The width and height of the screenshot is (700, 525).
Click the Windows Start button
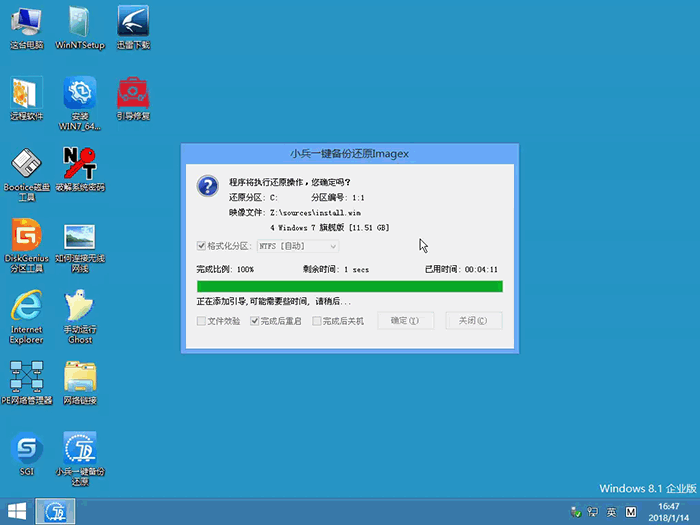point(16,511)
